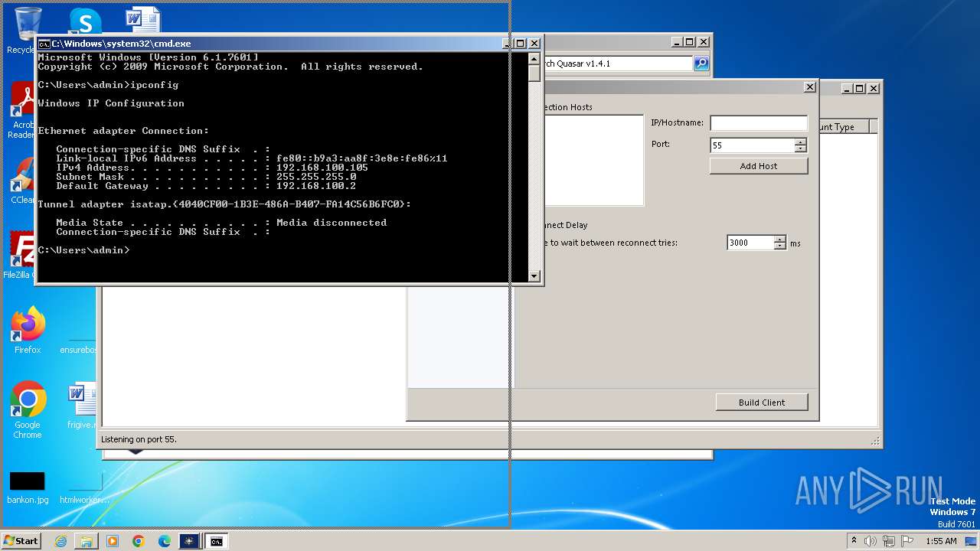
Task: Close the client builder dialog
Action: (x=810, y=87)
